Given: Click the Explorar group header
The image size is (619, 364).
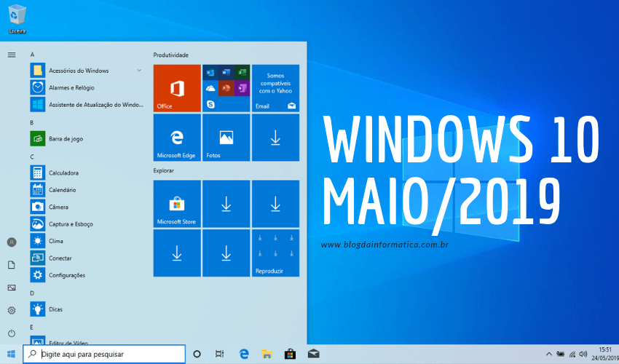Looking at the screenshot, I should point(163,170).
